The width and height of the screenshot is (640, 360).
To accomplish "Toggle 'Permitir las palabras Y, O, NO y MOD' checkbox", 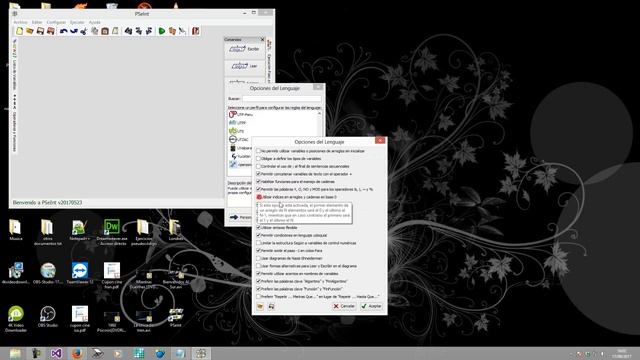I will point(258,189).
